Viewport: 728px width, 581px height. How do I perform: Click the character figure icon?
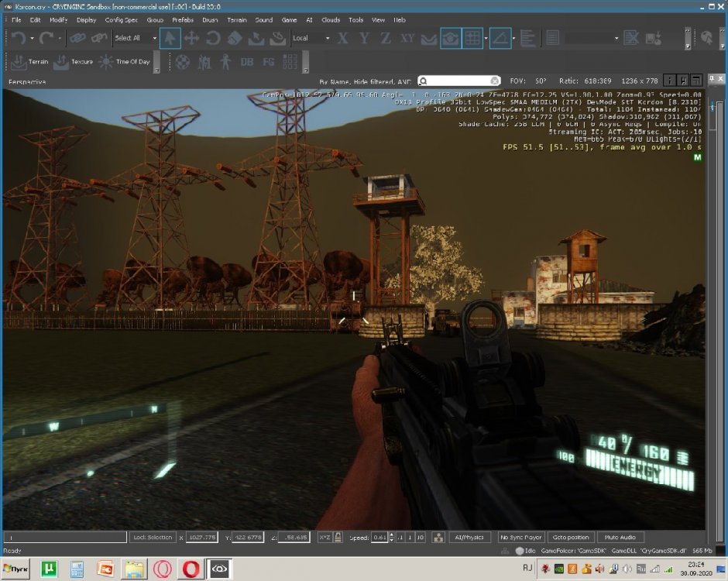pos(225,62)
